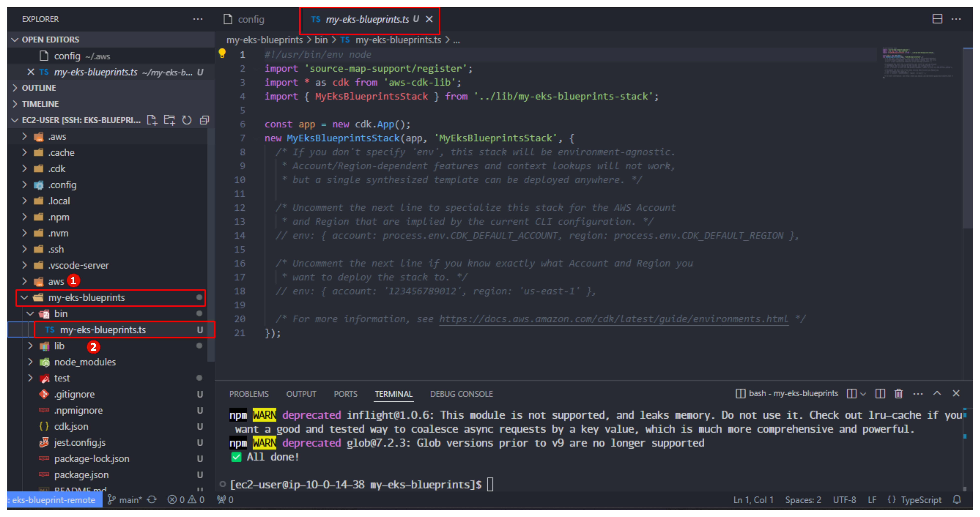Open the PORTS panel tab
Viewport: 980px width, 517px height.
[x=345, y=394]
